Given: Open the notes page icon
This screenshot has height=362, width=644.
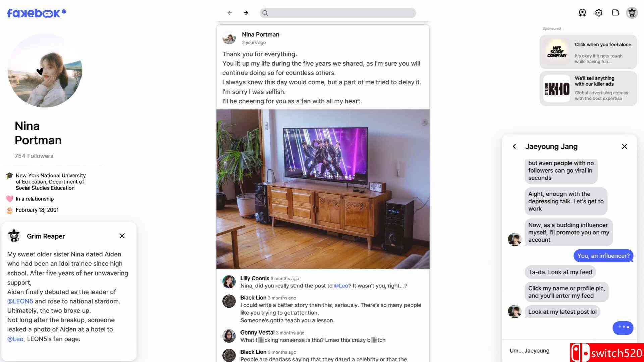Looking at the screenshot, I should (615, 13).
